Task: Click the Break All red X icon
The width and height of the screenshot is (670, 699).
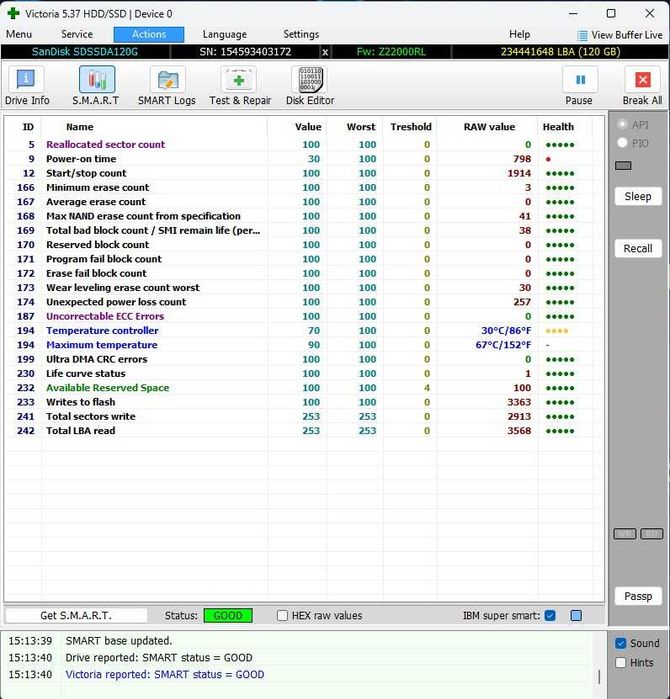Action: (642, 80)
